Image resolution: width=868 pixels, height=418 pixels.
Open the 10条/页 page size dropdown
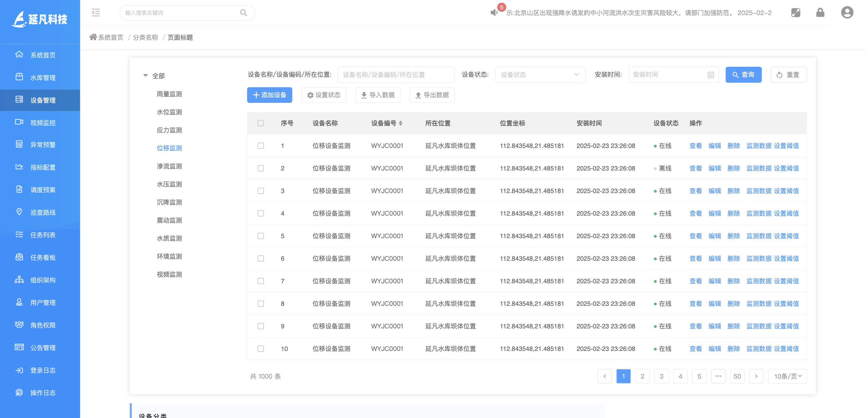[x=787, y=376]
